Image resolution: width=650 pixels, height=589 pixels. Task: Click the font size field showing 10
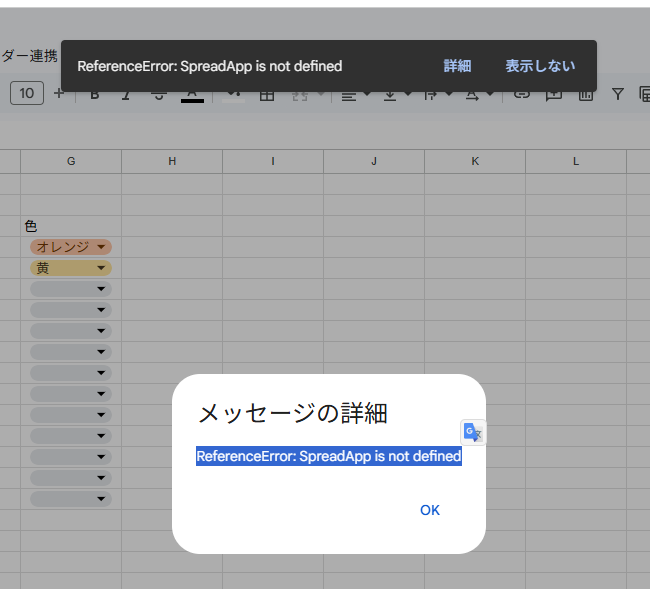[27, 93]
